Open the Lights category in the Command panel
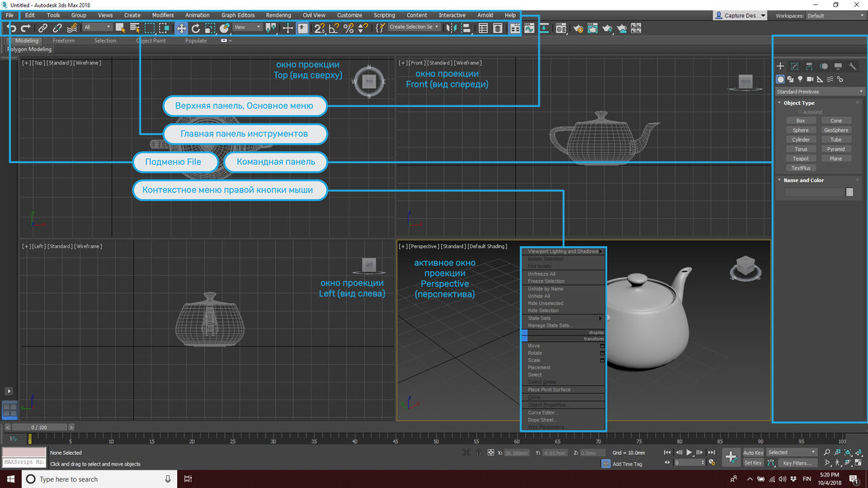The width and height of the screenshot is (868, 488). (800, 80)
